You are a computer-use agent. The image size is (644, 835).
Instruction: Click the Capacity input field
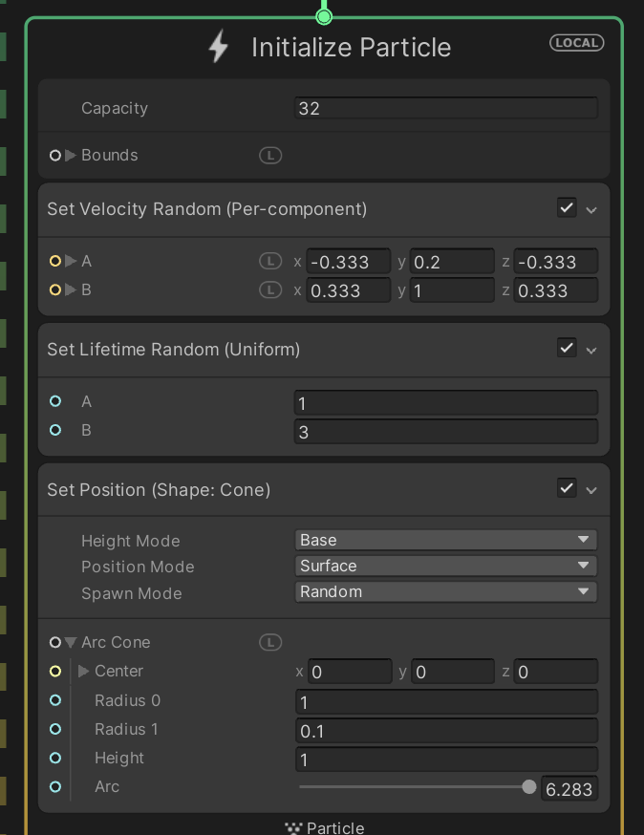pos(444,108)
